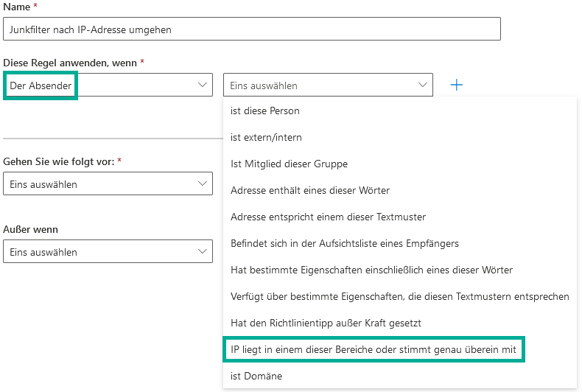The width and height of the screenshot is (582, 392).
Task: Open the Der Absender condition dropdown
Action: point(108,85)
